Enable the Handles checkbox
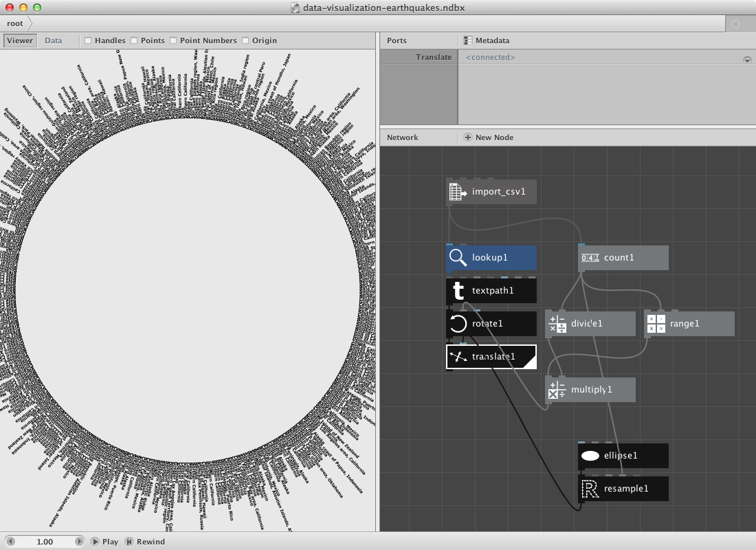756x550 pixels. (x=88, y=41)
